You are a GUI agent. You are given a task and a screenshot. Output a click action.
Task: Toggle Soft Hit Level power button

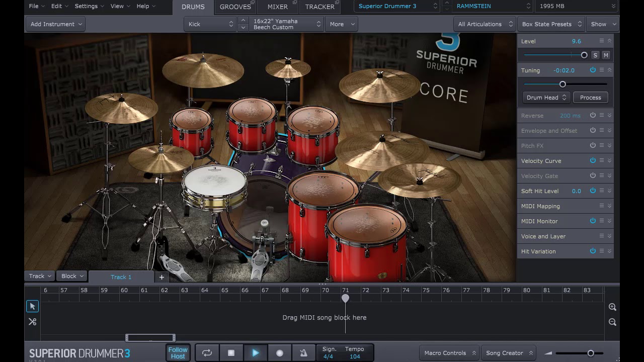click(593, 191)
